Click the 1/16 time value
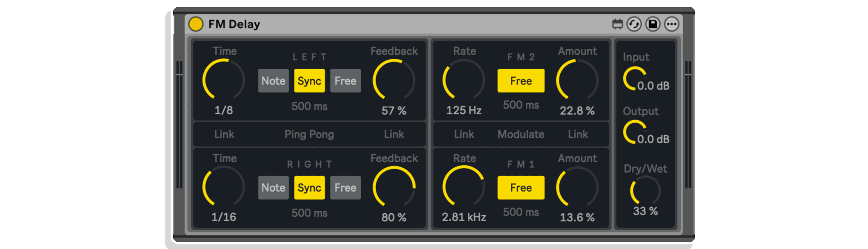868x249 pixels. [224, 217]
